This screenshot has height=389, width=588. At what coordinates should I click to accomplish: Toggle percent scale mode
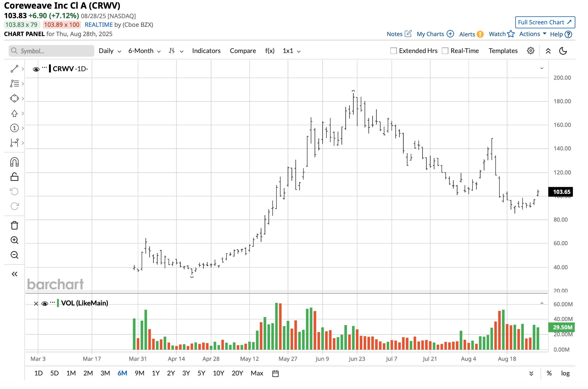pos(549,373)
